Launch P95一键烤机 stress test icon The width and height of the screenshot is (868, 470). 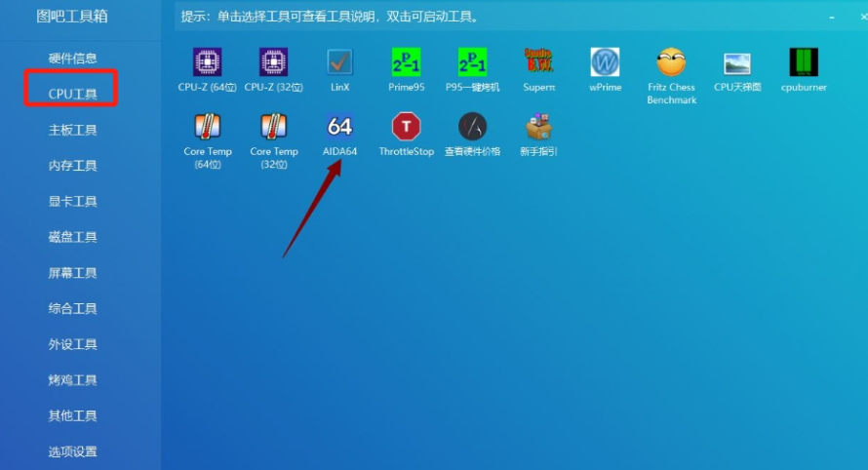click(x=472, y=62)
